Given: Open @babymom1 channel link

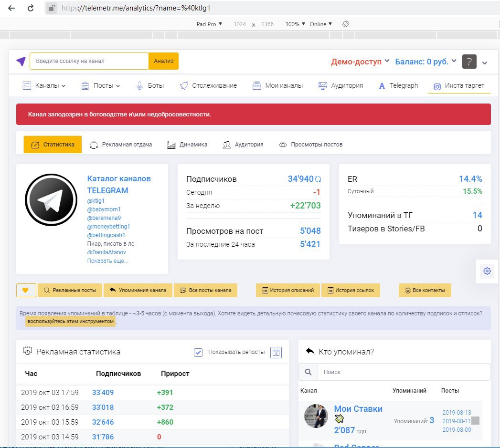Looking at the screenshot, I should pos(104,209).
